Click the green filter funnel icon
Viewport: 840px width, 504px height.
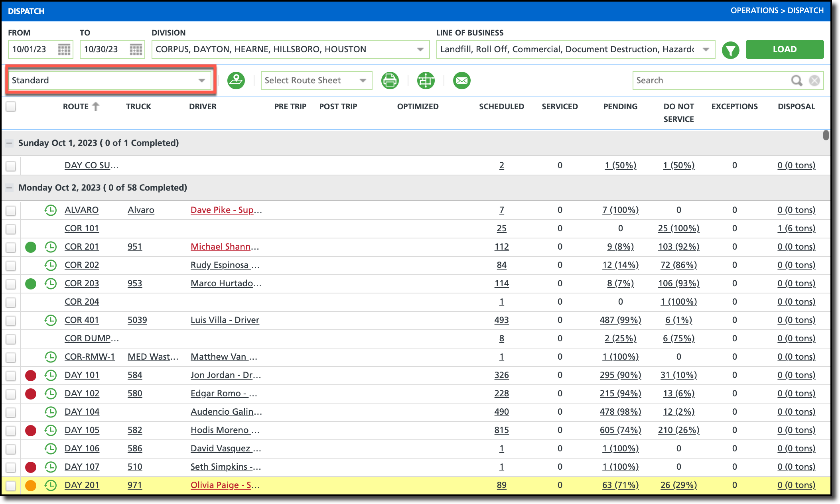click(730, 50)
